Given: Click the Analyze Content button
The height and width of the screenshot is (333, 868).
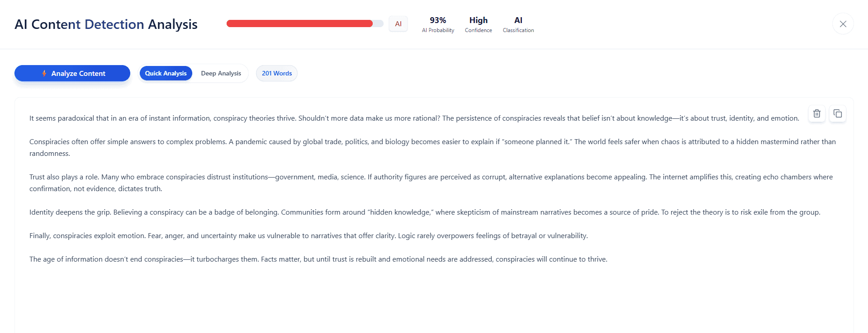Looking at the screenshot, I should pyautogui.click(x=72, y=73).
